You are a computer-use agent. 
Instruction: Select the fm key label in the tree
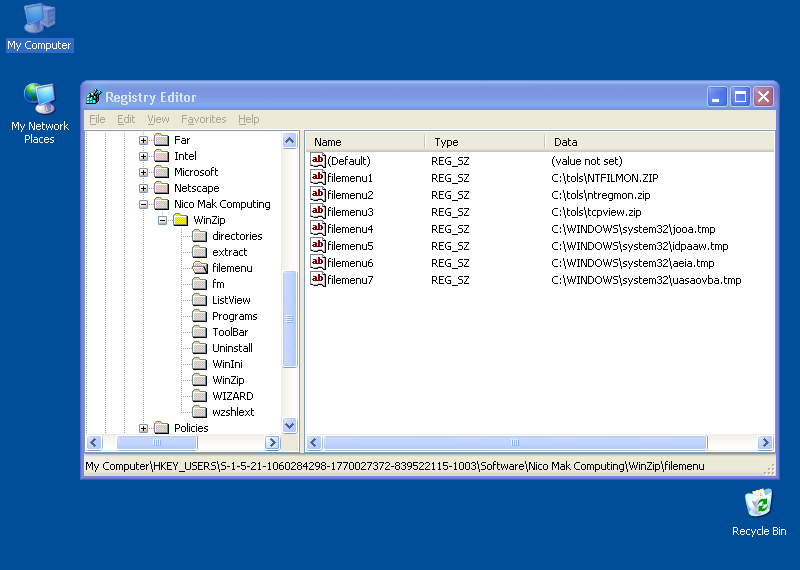(218, 284)
